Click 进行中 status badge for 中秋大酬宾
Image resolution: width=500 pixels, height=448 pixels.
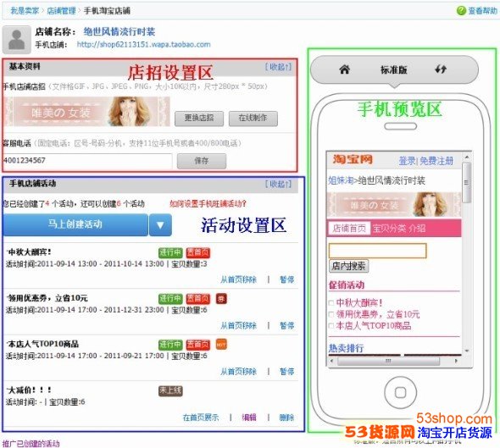click(170, 252)
